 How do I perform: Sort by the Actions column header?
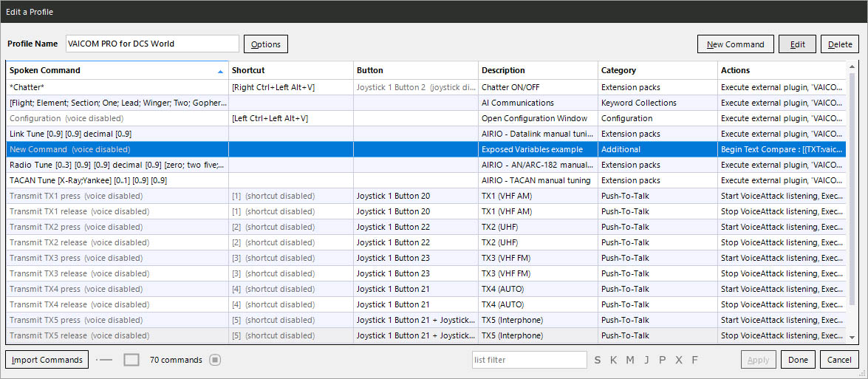click(782, 70)
